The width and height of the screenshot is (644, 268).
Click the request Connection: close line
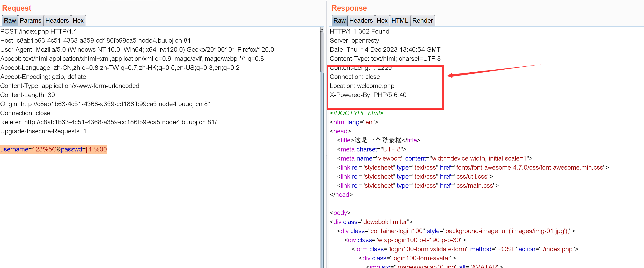pyautogui.click(x=25, y=113)
